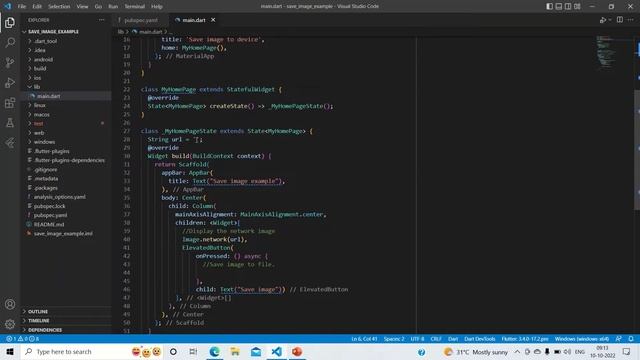Open the Run menu
Viewport: 640px width, 360px height.
pyautogui.click(x=113, y=7)
